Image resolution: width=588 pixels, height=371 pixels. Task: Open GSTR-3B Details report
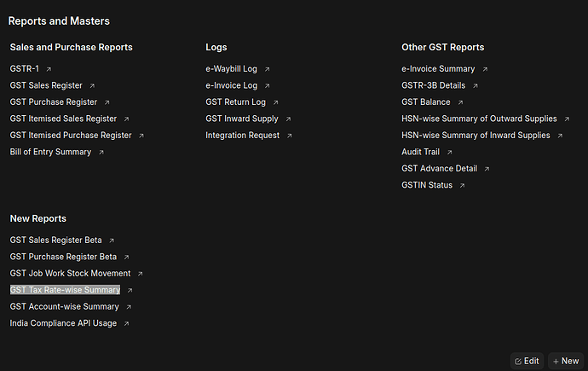click(434, 85)
